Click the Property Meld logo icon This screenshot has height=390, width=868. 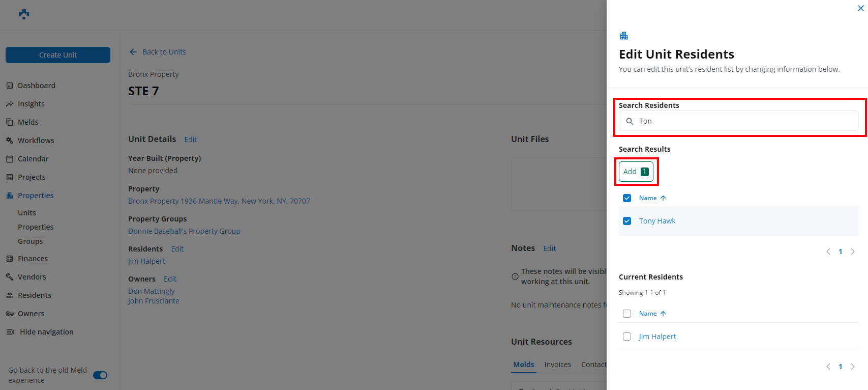pyautogui.click(x=24, y=14)
